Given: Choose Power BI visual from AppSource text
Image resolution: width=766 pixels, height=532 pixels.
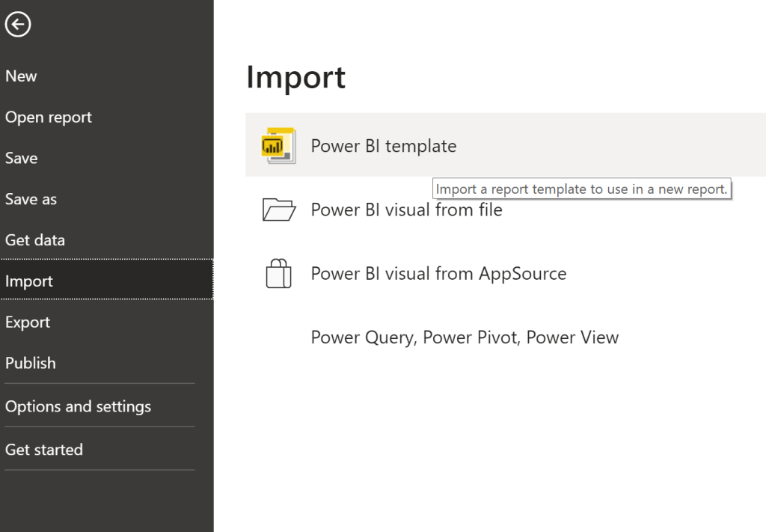Looking at the screenshot, I should pos(438,274).
